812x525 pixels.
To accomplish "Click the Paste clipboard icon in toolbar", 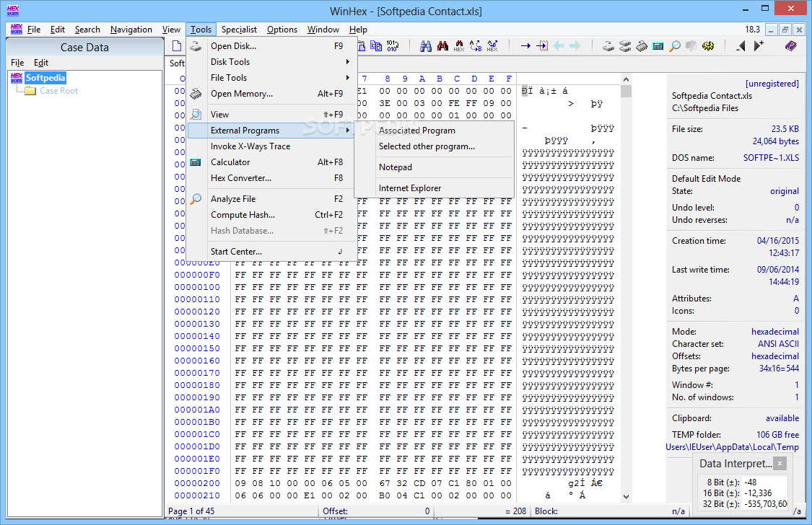I will pyautogui.click(x=361, y=46).
